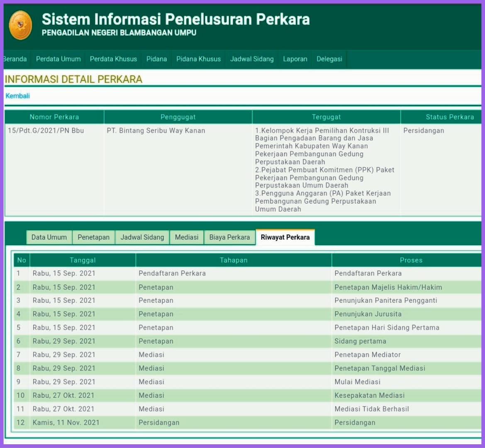
Task: Open the Perdata Khusus menu
Action: [x=113, y=59]
